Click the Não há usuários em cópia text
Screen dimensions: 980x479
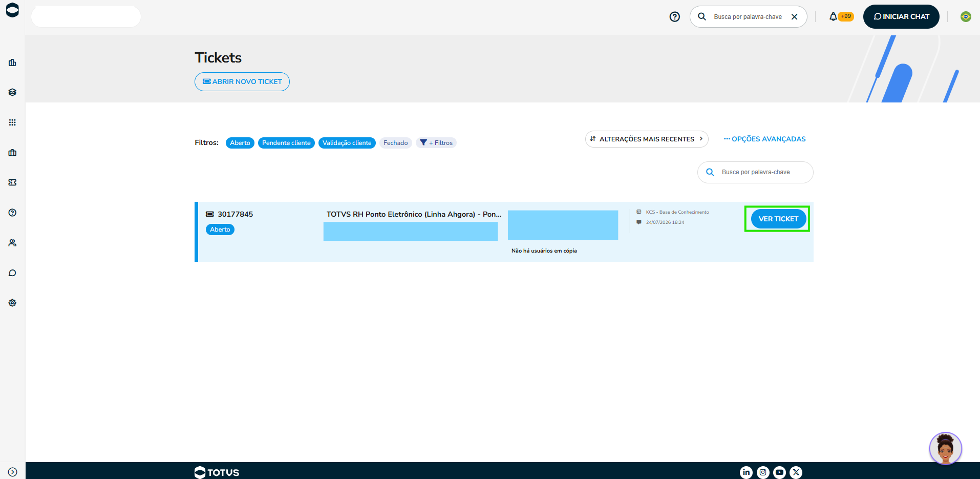pyautogui.click(x=544, y=251)
